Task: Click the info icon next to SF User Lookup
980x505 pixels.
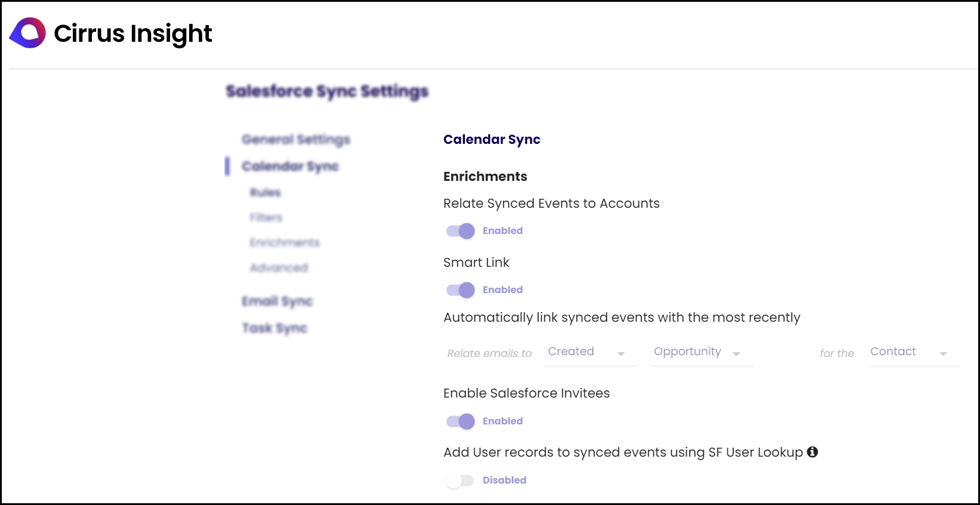Action: point(812,452)
